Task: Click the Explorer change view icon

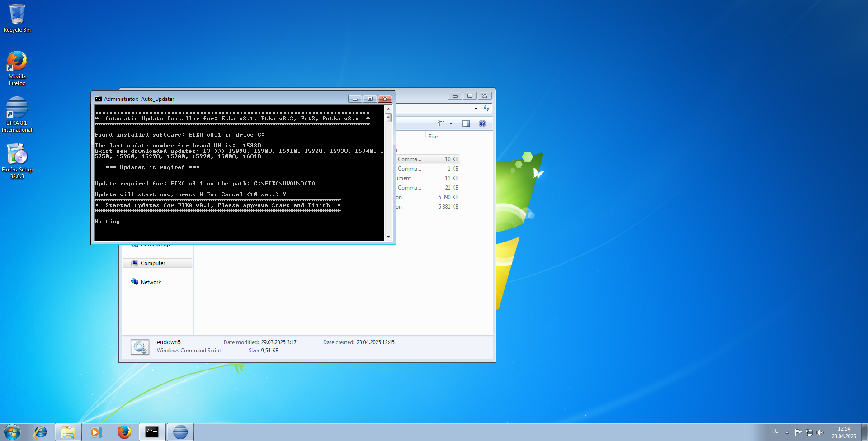Action: [x=441, y=123]
